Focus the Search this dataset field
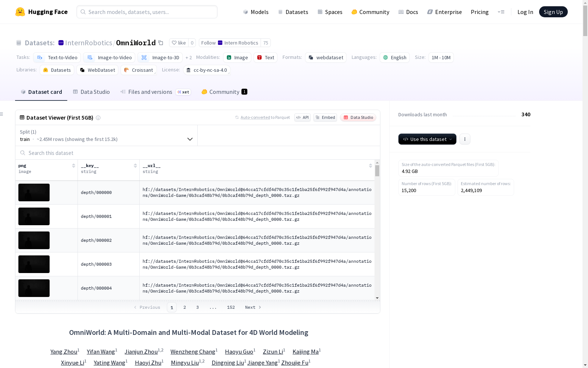The height and width of the screenshot is (368, 588). click(x=198, y=153)
